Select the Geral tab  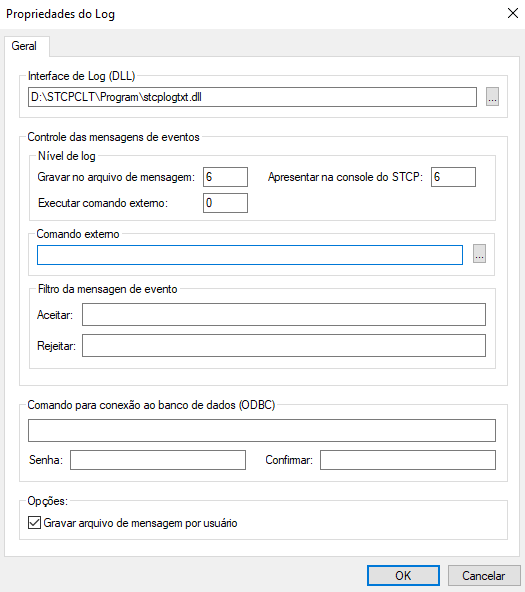click(24, 46)
